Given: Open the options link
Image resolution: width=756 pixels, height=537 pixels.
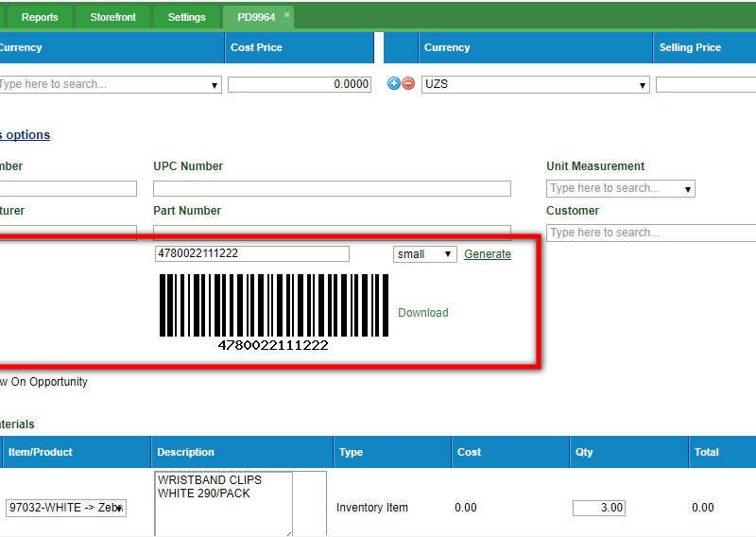Looking at the screenshot, I should (25, 134).
